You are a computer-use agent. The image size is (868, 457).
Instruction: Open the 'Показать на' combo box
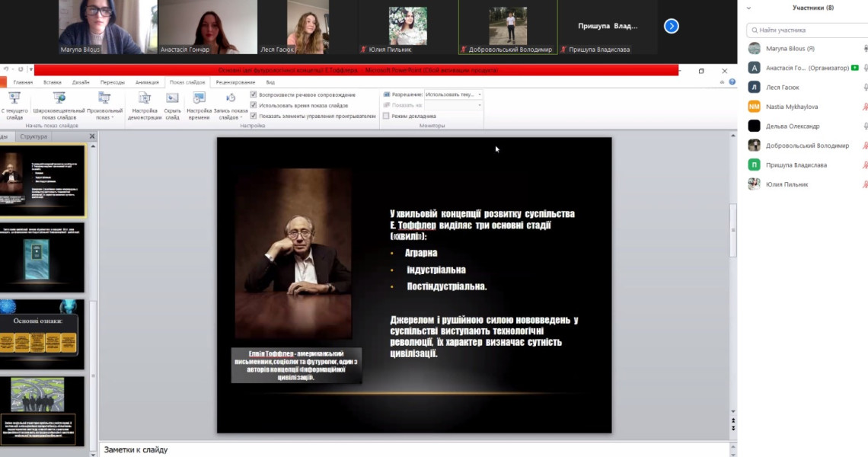(453, 104)
